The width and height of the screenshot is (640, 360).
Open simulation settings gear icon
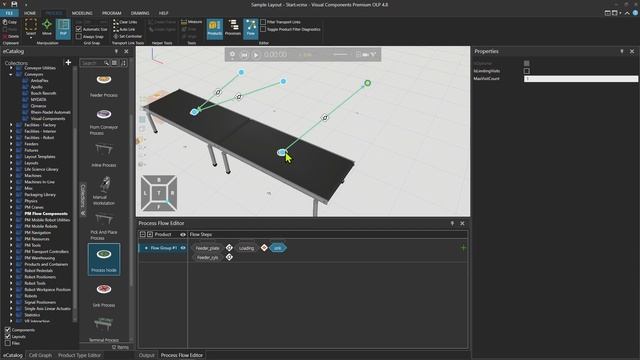pos(232,54)
